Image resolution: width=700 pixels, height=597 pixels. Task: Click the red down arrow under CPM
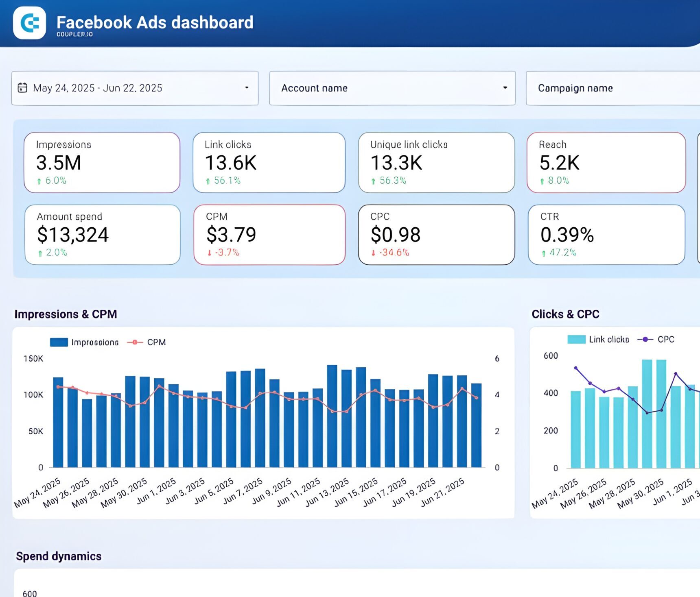coord(209,253)
